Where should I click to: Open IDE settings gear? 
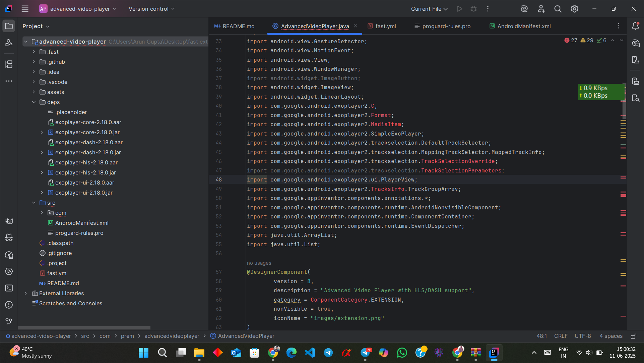point(575,9)
